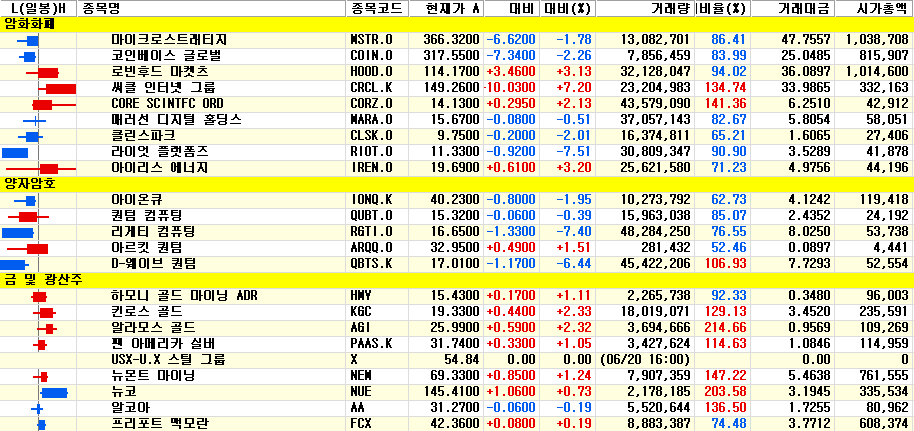The height and width of the screenshot is (431, 914).
Task: Click the daily candle for 뉴코
Action: point(54,392)
